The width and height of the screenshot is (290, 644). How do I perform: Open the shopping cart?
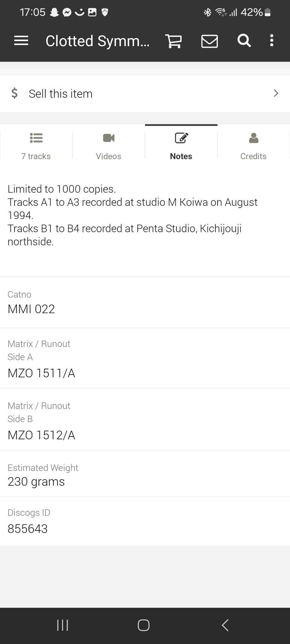point(173,41)
